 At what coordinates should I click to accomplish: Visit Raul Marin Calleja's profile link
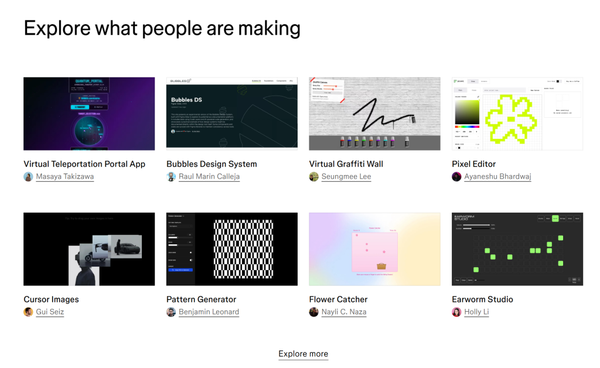[x=209, y=177]
